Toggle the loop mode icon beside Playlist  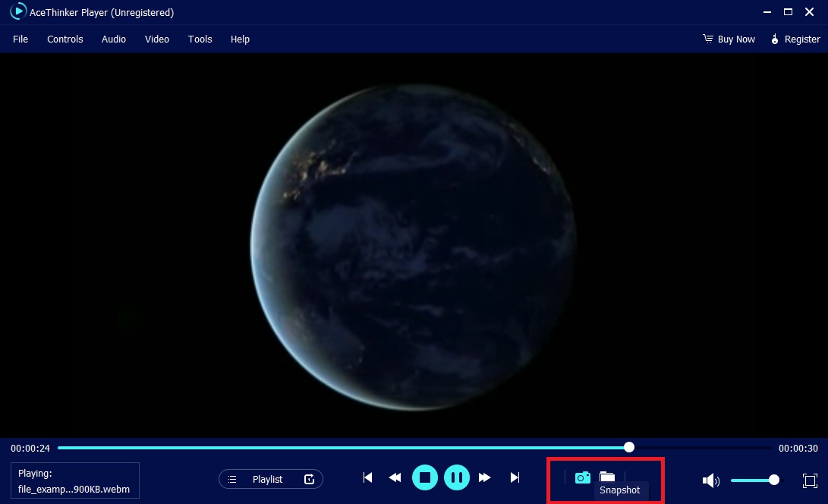coord(309,479)
